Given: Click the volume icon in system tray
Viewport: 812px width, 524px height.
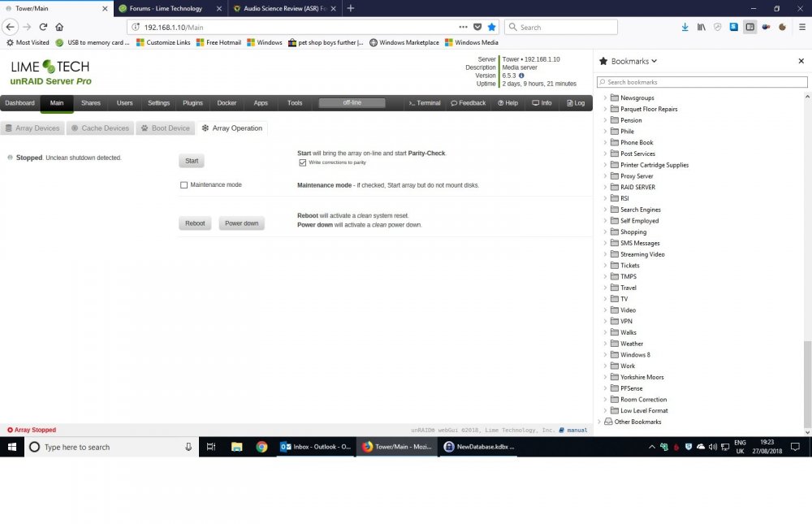Looking at the screenshot, I should [713, 447].
